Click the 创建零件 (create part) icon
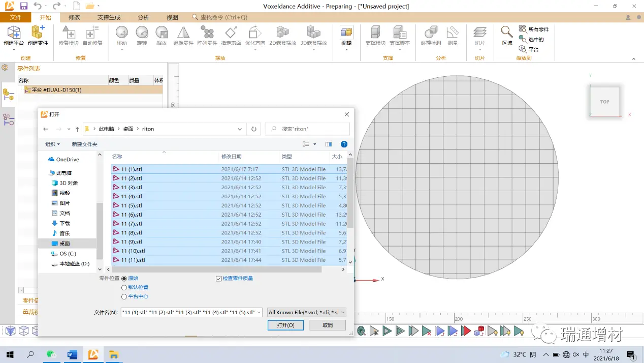 (x=38, y=34)
